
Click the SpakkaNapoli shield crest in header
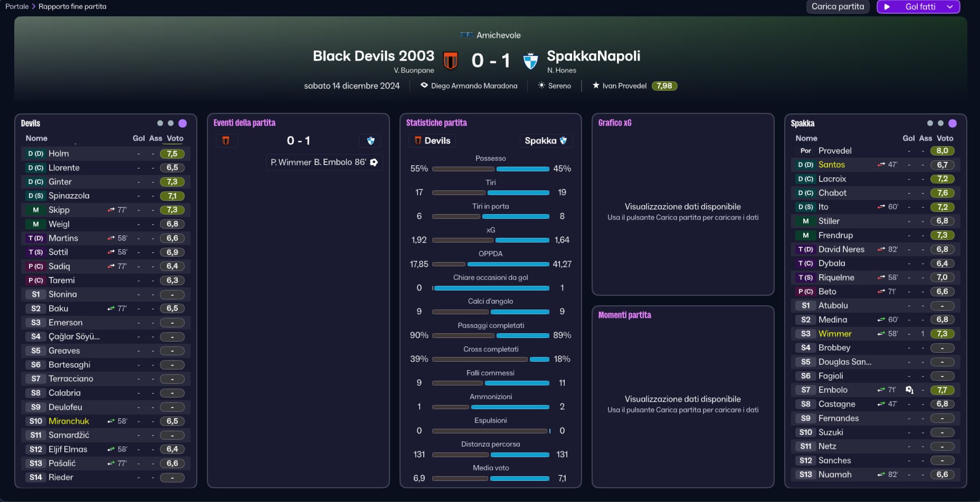[530, 61]
